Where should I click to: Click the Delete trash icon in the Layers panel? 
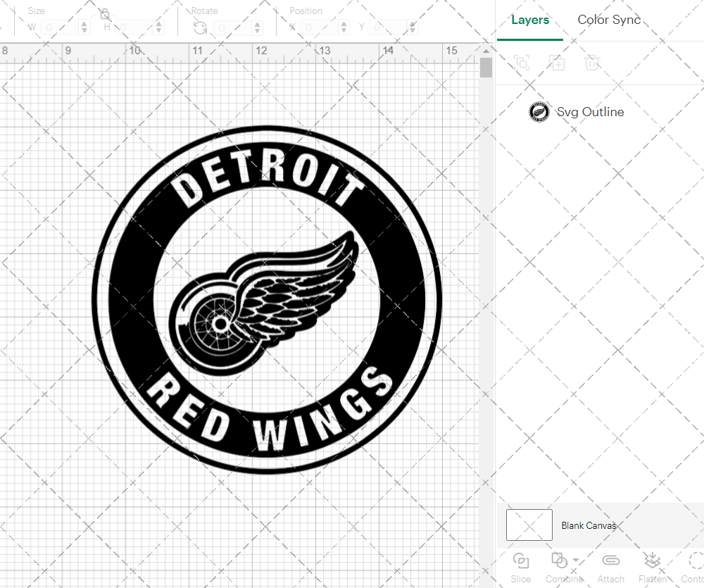592,63
